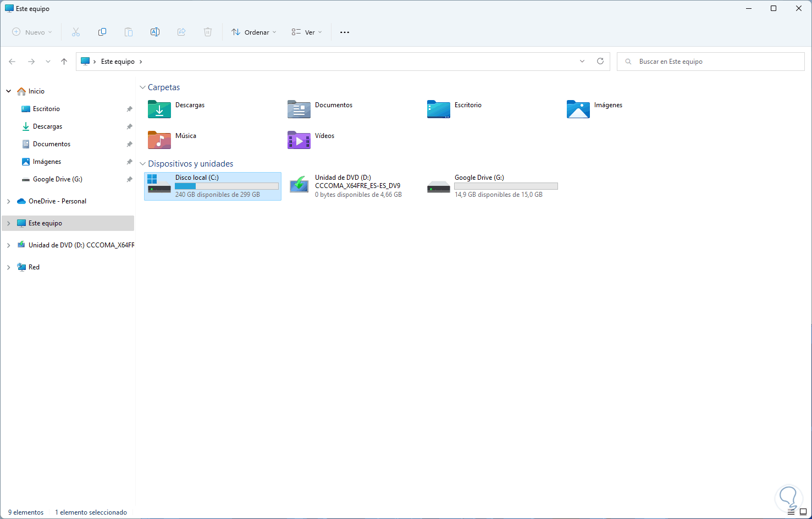Click the Copy icon in toolbar
Screen dimensions: 812x519
(x=102, y=32)
